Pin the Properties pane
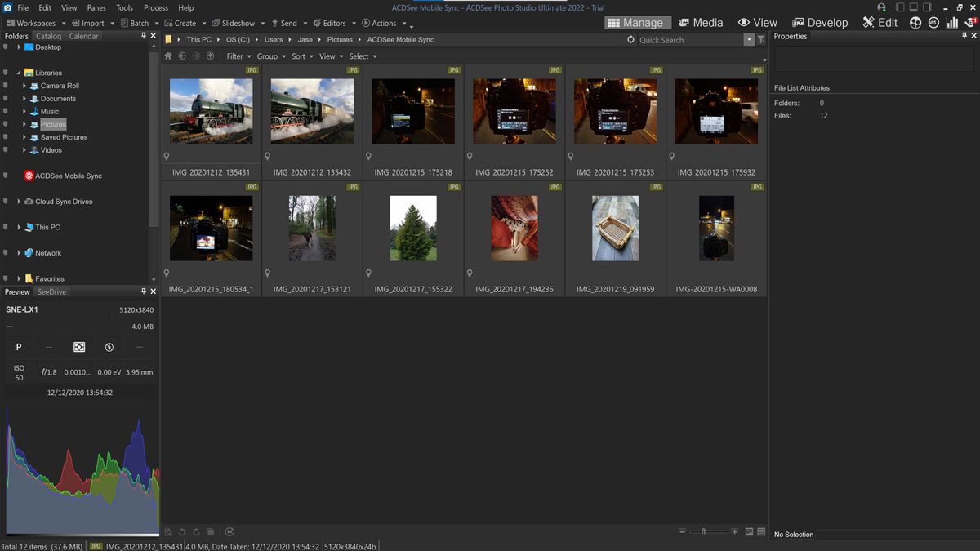 coord(963,36)
